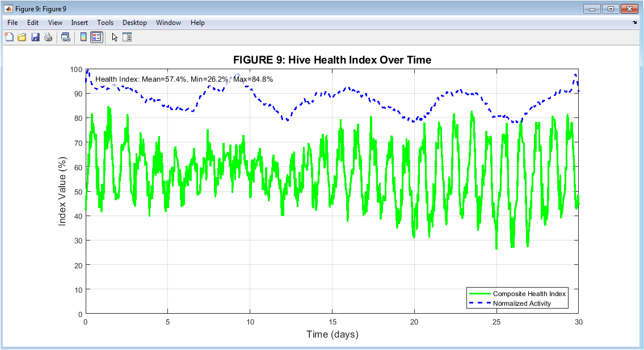Viewport: 644px width, 350px height.
Task: Save the figure using the floppy disk icon
Action: click(x=35, y=37)
